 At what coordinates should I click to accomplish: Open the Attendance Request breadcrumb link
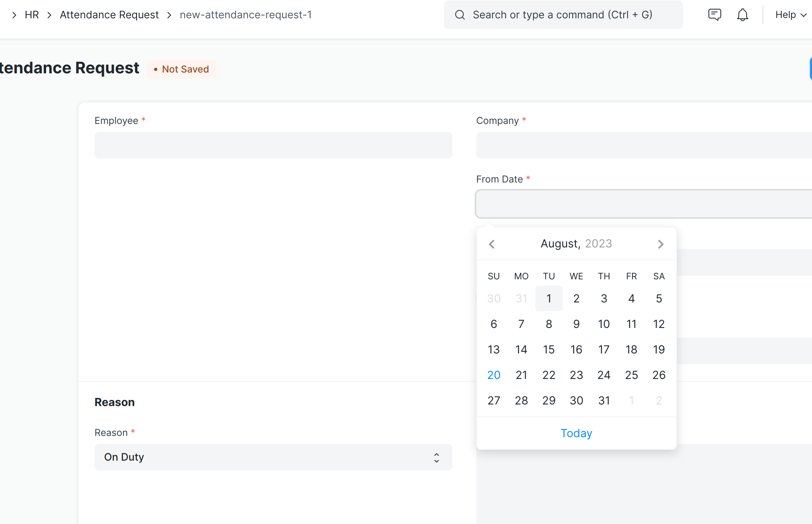[x=109, y=14]
